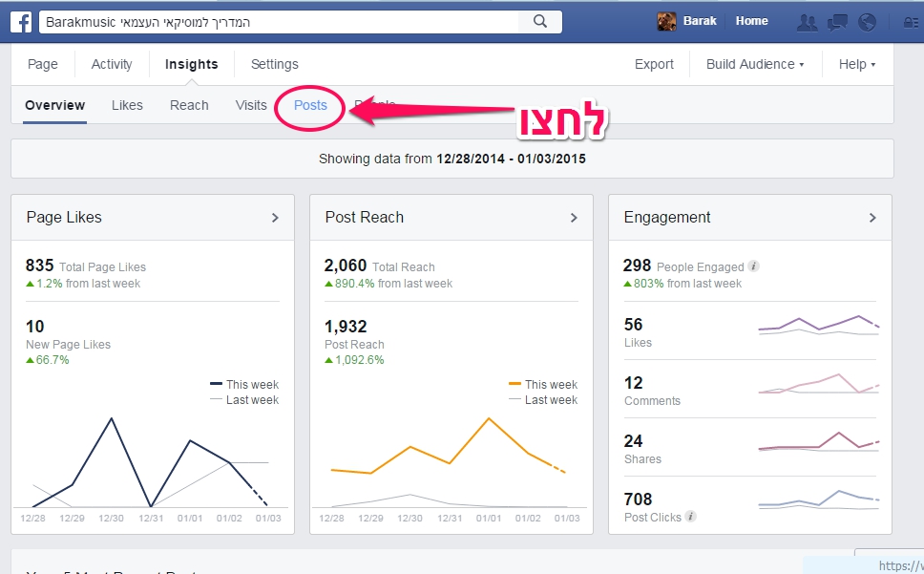Open the Help dropdown menu
Image resolution: width=924 pixels, height=574 pixels.
pos(857,64)
